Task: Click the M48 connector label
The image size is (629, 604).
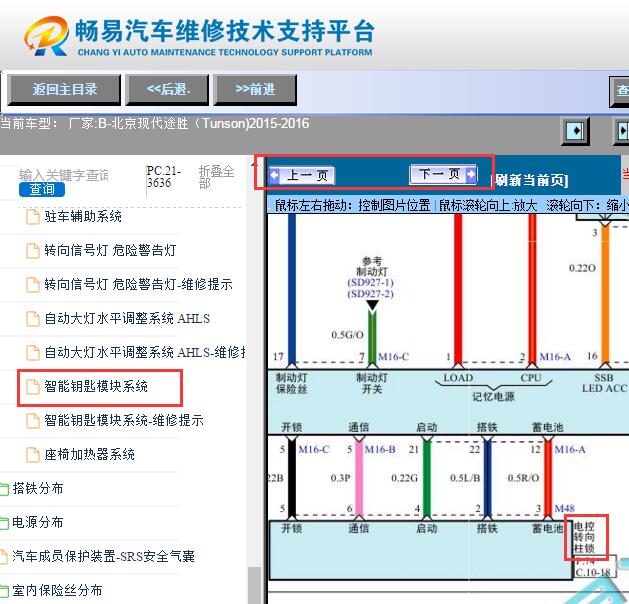Action: click(564, 509)
